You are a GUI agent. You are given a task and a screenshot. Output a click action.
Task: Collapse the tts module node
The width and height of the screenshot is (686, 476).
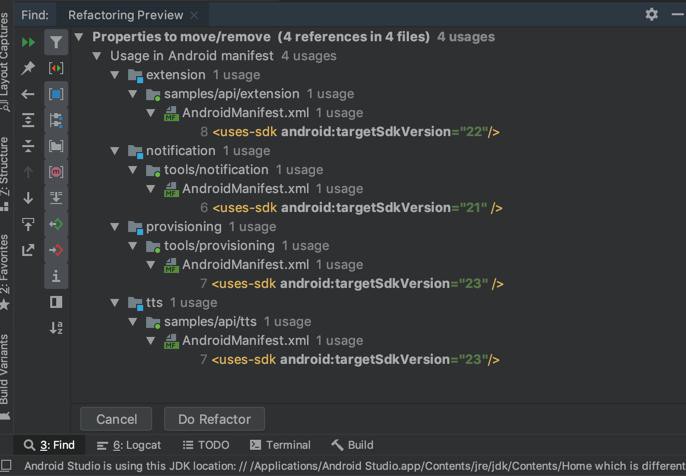tap(115, 302)
